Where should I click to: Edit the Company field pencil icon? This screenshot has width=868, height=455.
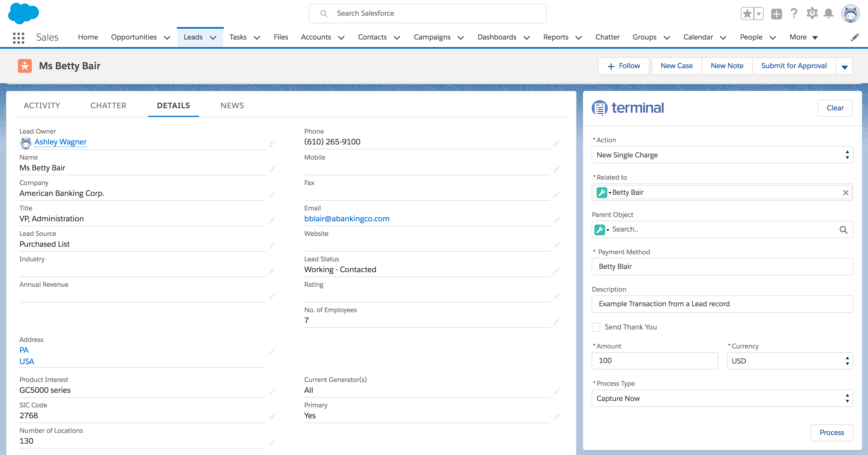click(272, 194)
